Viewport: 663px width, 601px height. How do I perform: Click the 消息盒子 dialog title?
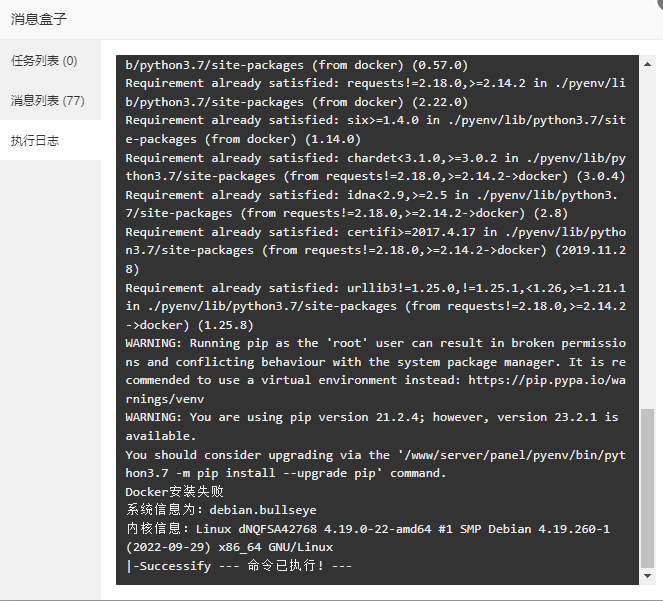pos(39,19)
